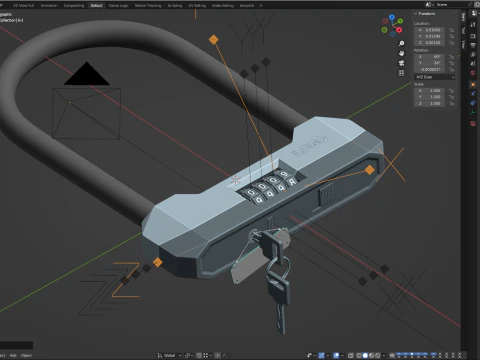Image resolution: width=480 pixels, height=360 pixels.
Task: Open the green Object Data properties tab icon
Action: coord(473,112)
